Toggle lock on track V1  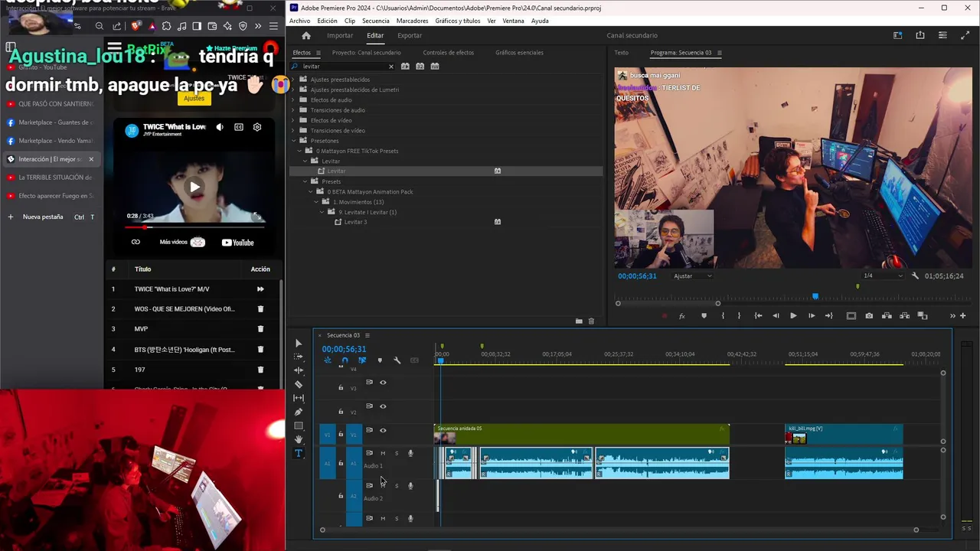(x=341, y=435)
